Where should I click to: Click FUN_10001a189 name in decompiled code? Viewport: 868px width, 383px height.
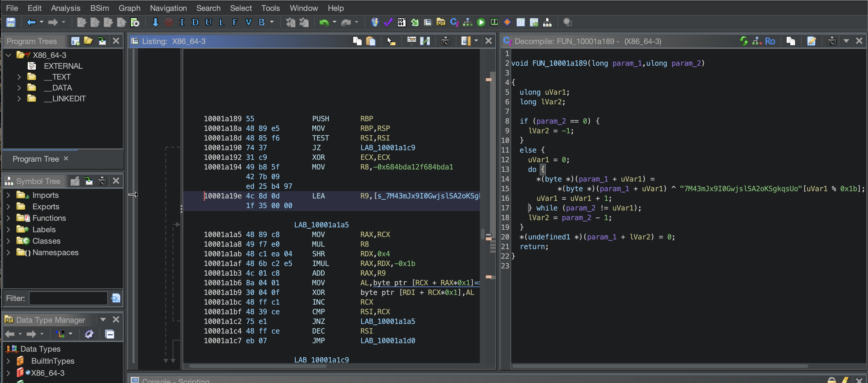pos(559,63)
